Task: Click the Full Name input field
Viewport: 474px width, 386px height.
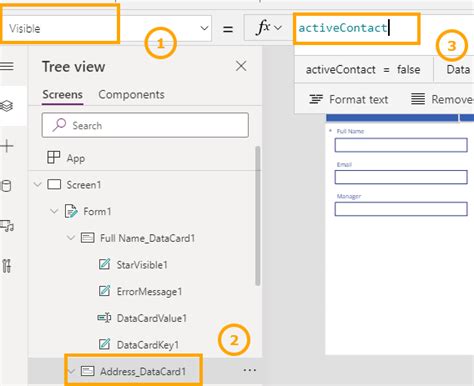Action: [401, 145]
